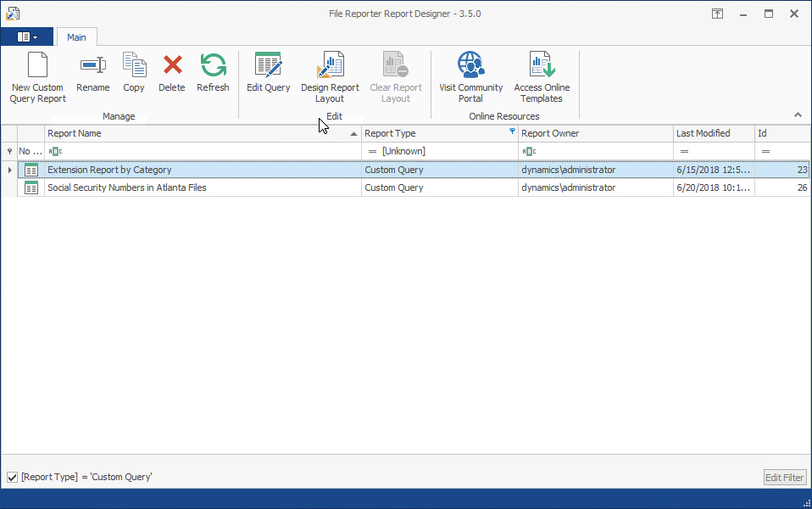Image resolution: width=812 pixels, height=509 pixels.
Task: Switch to the Main ribbon tab
Action: click(76, 37)
